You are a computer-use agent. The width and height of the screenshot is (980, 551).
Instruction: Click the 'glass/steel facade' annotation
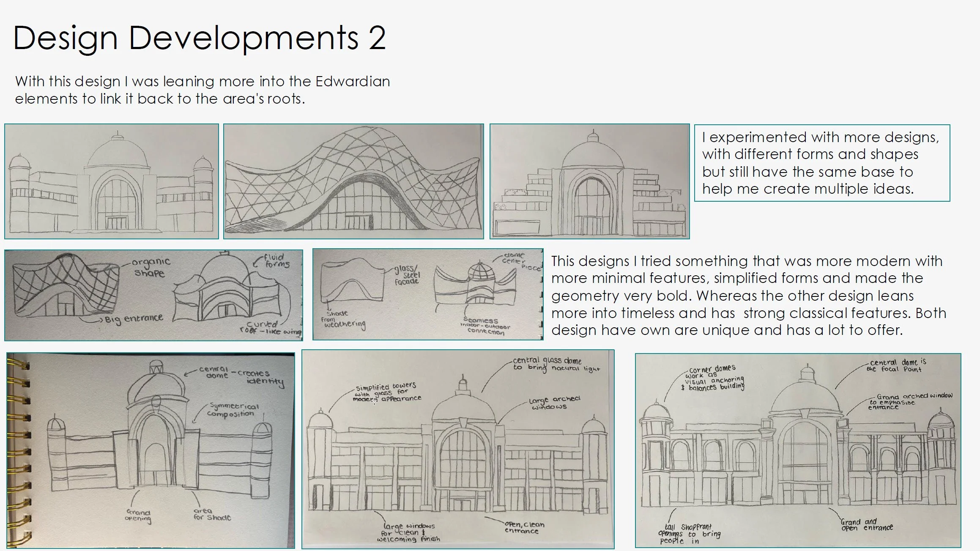(x=407, y=275)
